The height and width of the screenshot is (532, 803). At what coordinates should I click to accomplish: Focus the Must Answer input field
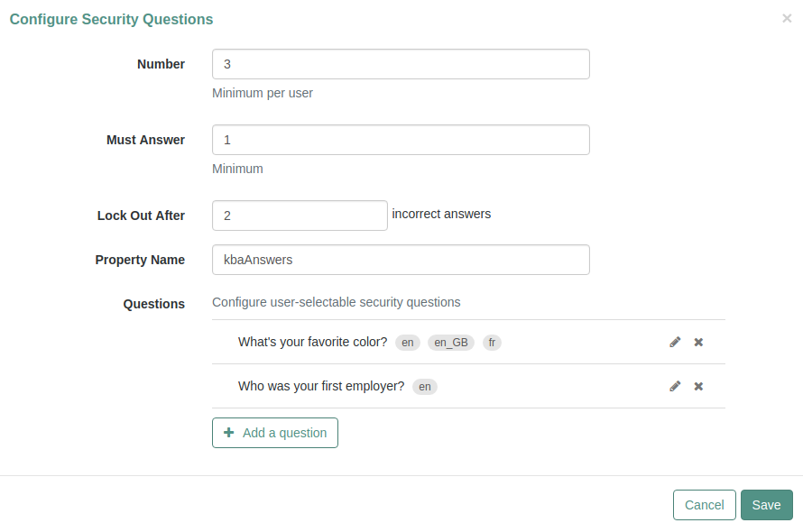coord(401,140)
